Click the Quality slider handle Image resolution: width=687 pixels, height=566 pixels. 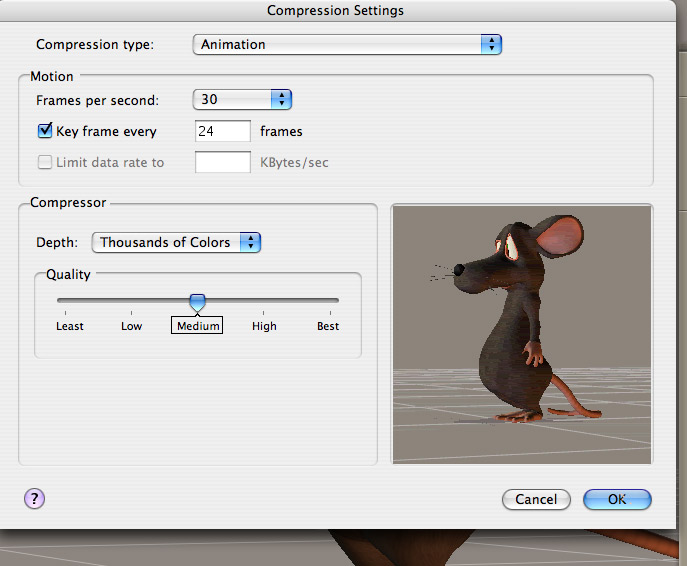point(198,301)
